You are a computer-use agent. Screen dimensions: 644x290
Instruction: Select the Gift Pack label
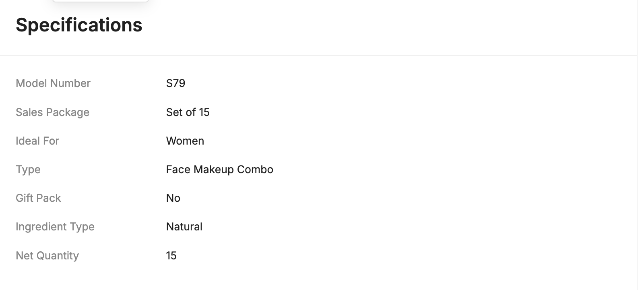point(38,198)
